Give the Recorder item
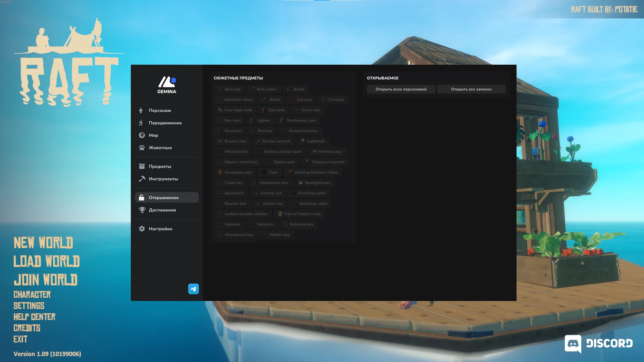 (x=229, y=131)
